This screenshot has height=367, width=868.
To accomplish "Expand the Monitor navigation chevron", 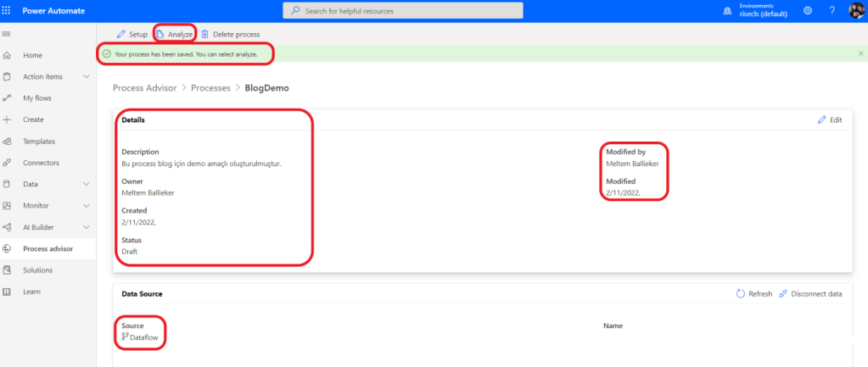I will 86,206.
